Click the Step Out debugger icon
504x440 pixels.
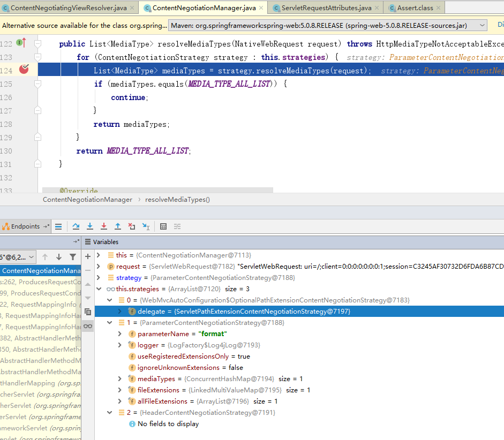click(x=118, y=226)
